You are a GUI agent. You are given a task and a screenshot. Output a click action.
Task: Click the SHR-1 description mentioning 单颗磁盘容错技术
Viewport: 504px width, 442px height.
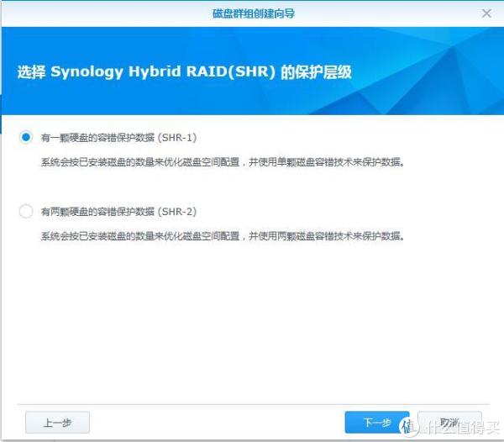tap(223, 162)
